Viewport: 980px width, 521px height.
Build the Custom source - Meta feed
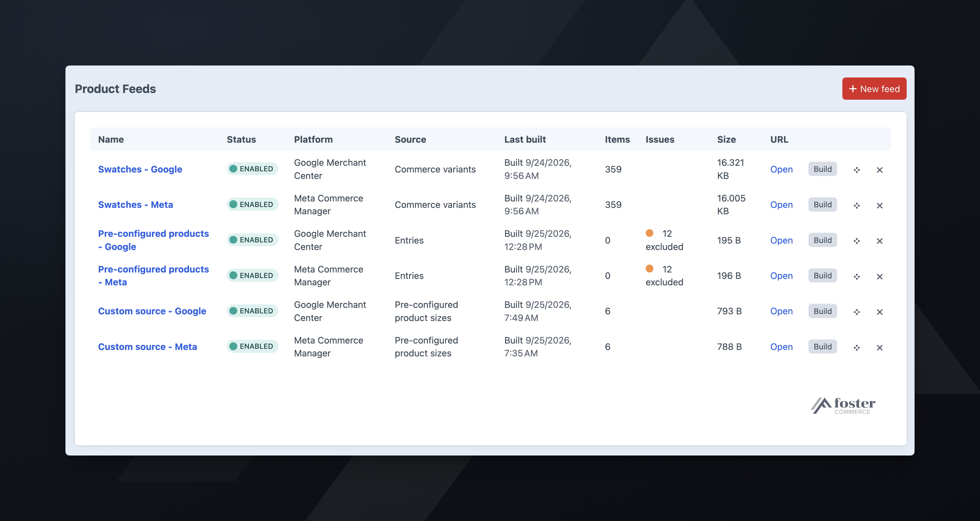pos(823,347)
